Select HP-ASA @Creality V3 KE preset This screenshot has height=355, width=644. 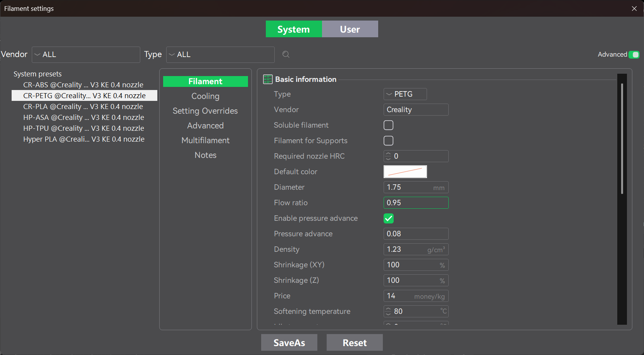pos(84,117)
